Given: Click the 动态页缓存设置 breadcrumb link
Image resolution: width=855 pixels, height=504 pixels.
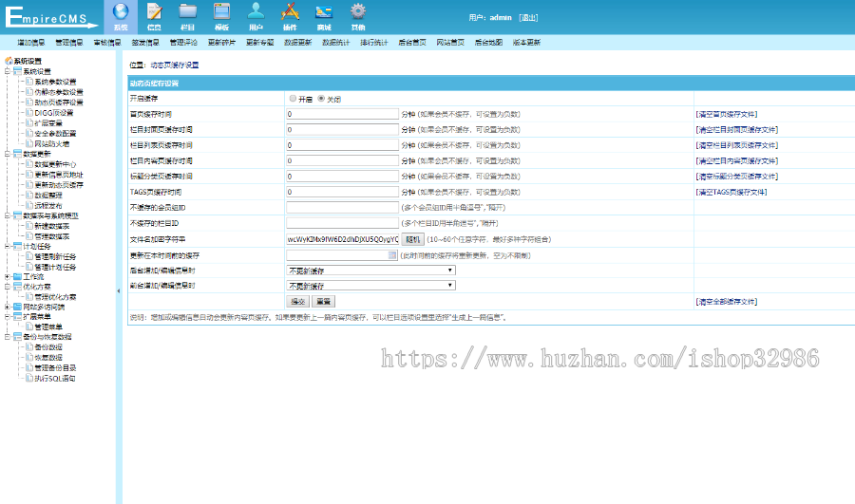Looking at the screenshot, I should tap(175, 65).
